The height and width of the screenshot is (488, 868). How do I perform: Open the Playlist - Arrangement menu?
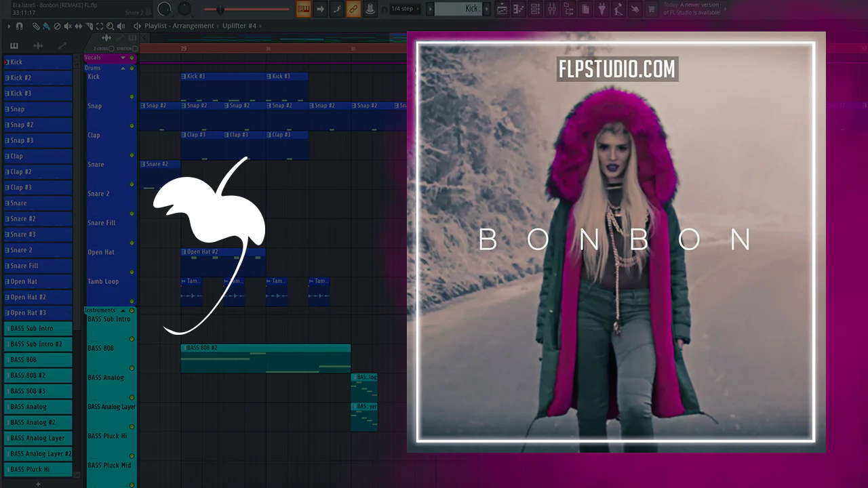(x=179, y=26)
